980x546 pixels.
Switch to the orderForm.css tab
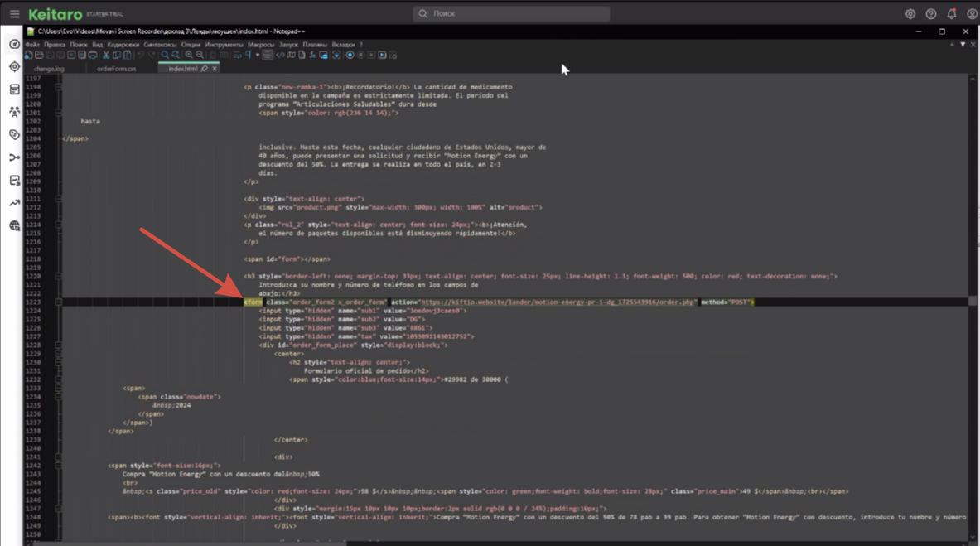116,69
